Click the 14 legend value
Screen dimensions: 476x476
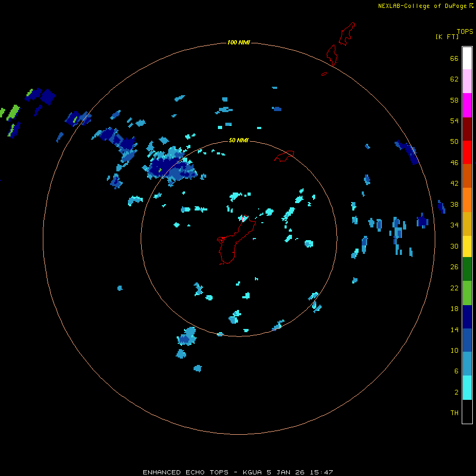(x=454, y=329)
